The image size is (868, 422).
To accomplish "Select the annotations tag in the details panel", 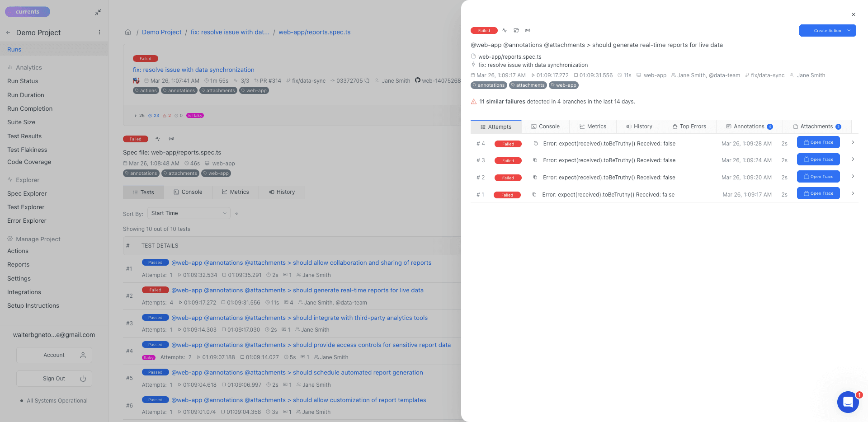I will click(x=488, y=85).
